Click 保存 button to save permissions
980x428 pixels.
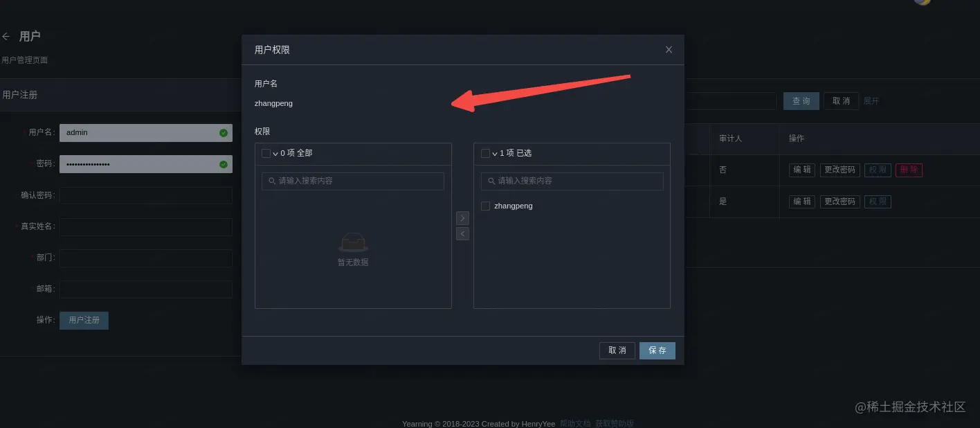tap(657, 350)
